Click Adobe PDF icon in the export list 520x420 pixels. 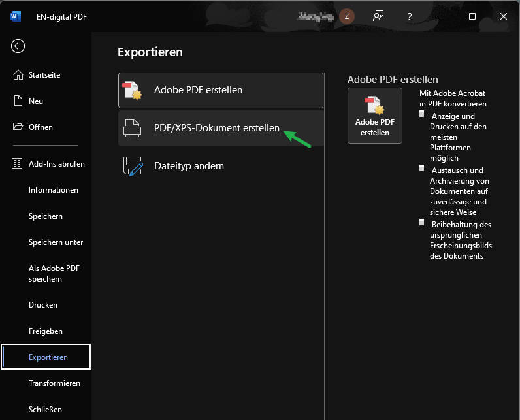coord(132,90)
